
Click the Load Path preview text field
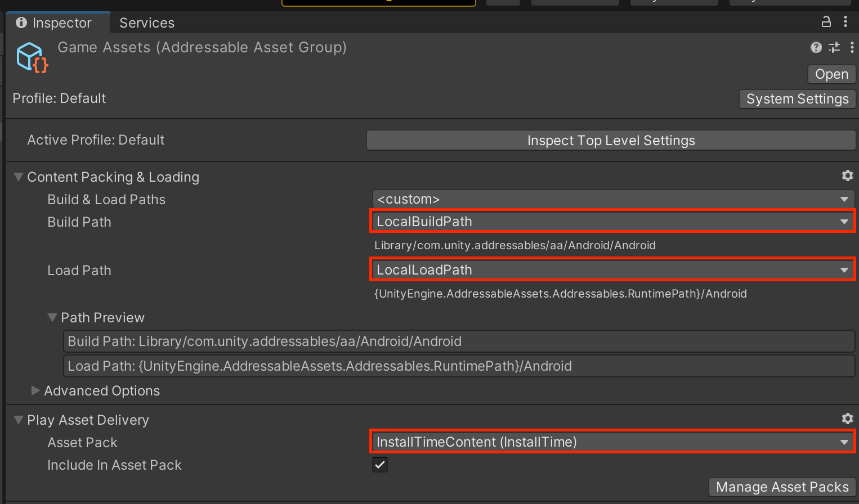pyautogui.click(x=459, y=366)
